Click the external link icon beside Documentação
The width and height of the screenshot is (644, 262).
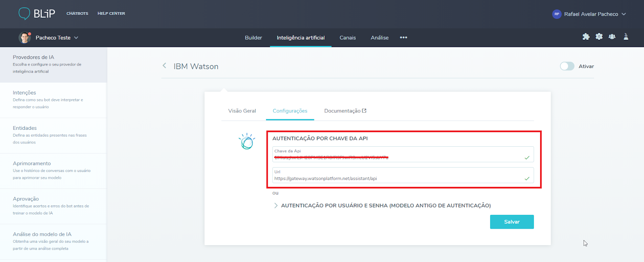pyautogui.click(x=364, y=111)
